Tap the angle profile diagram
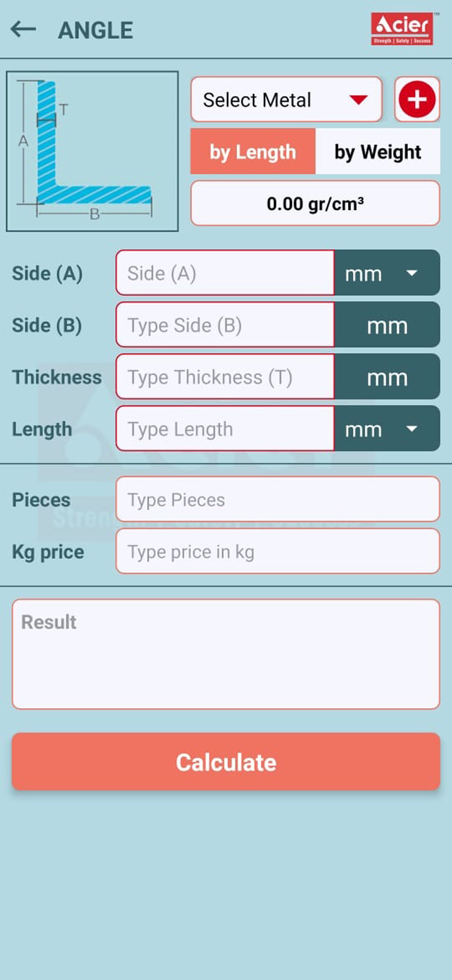The image size is (452, 980). point(92,151)
